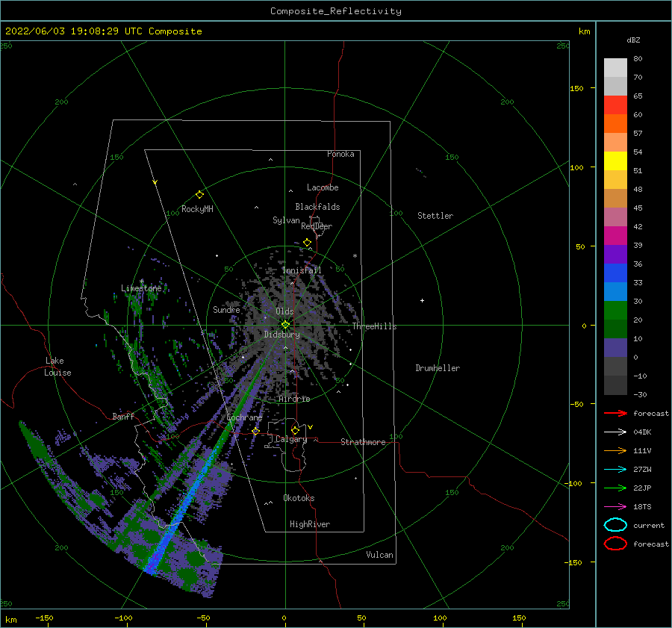672x628 pixels.
Task: Click the Strathmore label
Action: click(363, 442)
